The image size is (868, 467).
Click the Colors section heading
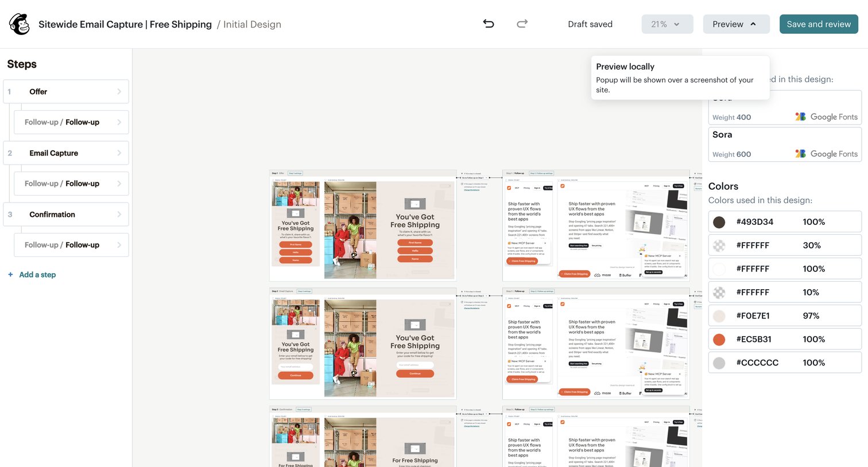723,186
